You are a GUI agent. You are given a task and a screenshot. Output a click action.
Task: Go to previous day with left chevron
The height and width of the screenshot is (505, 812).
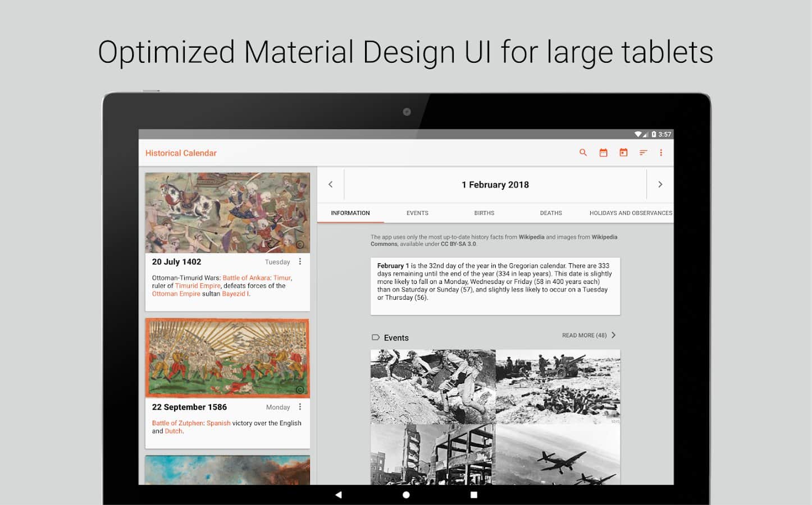click(x=331, y=185)
